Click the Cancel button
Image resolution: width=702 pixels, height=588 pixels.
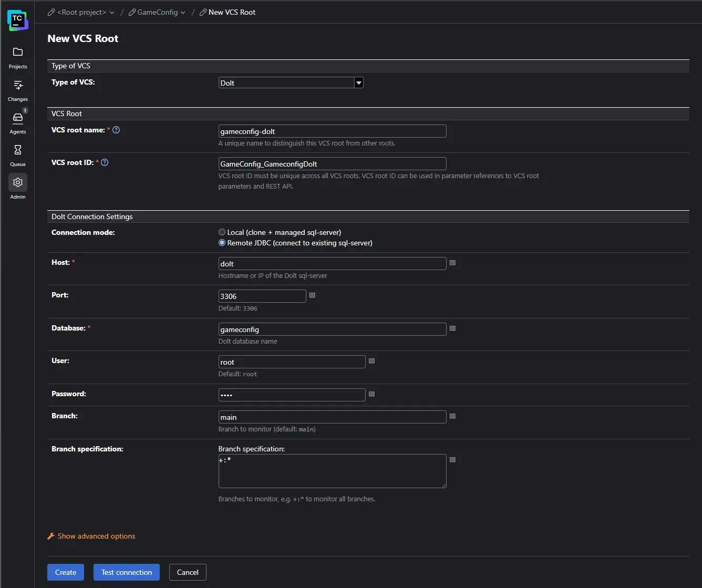click(188, 572)
